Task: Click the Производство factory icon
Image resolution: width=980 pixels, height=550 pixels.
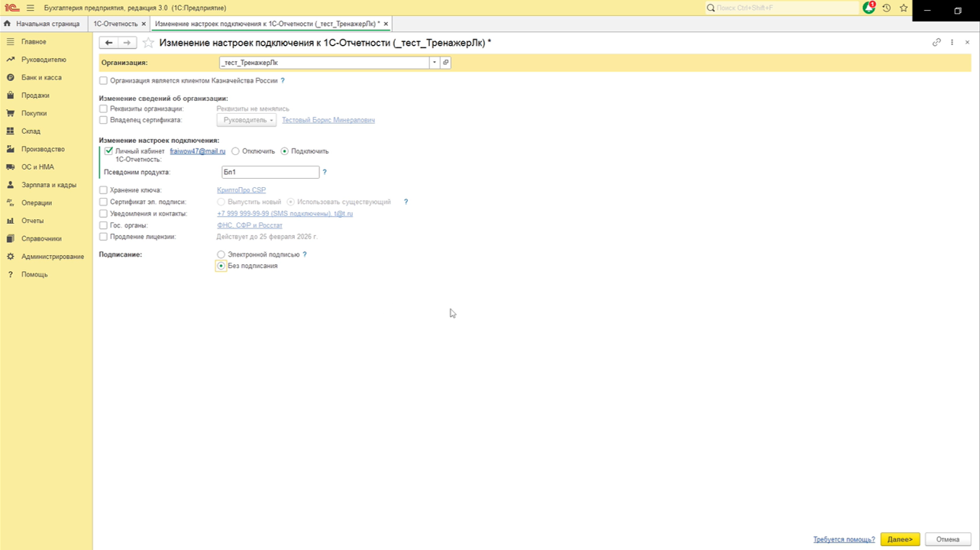Action: point(10,149)
